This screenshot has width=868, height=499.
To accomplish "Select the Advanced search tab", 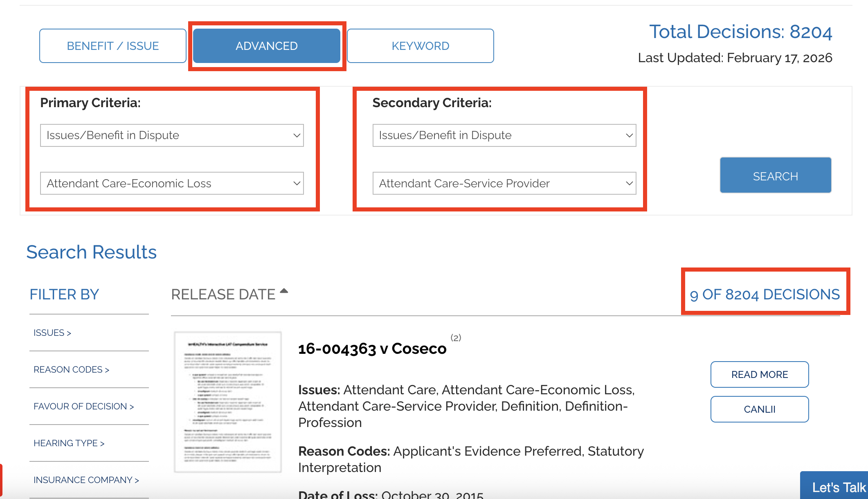I will tap(267, 46).
